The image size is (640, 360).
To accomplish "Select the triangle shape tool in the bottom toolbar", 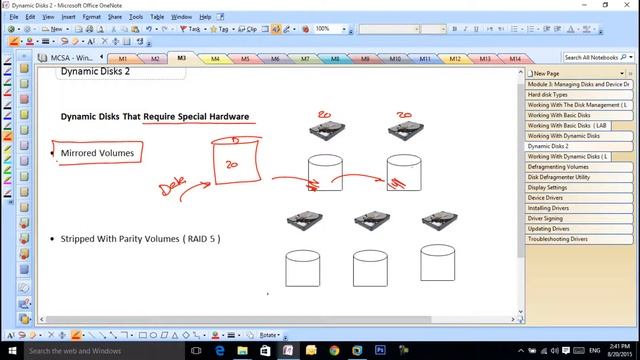I will pyautogui.click(x=175, y=336).
